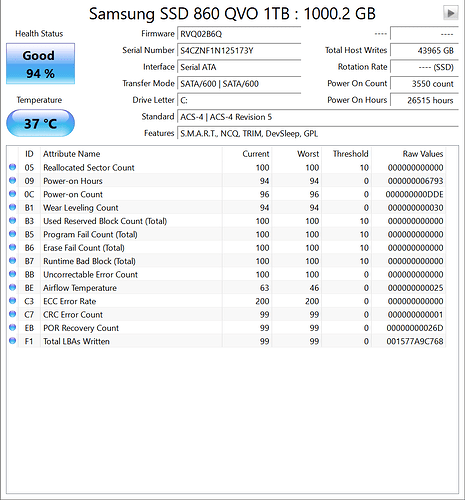Select the Power-on Hours attribute name
This screenshot has width=465, height=500.
tap(73, 181)
